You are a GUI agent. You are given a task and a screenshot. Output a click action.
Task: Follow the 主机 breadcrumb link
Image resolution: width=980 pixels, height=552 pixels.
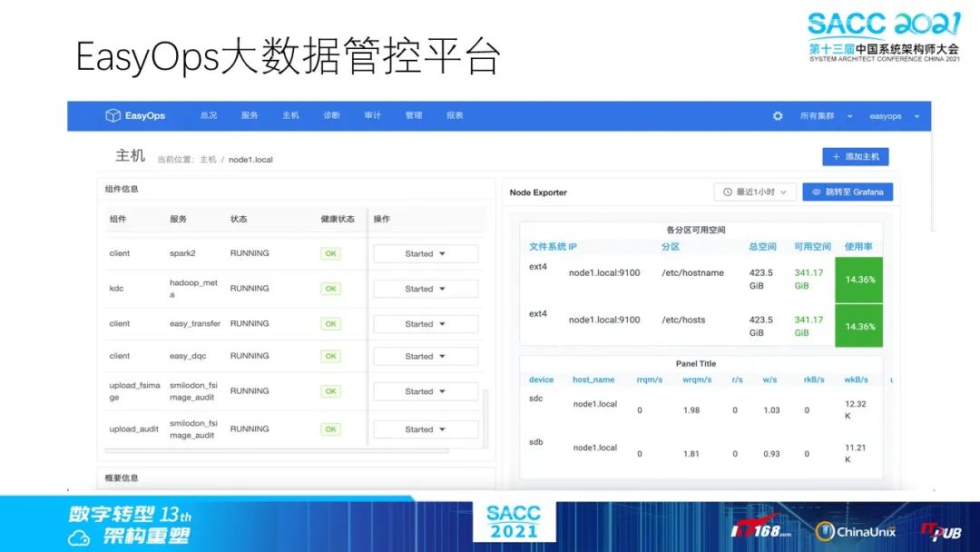pyautogui.click(x=208, y=160)
